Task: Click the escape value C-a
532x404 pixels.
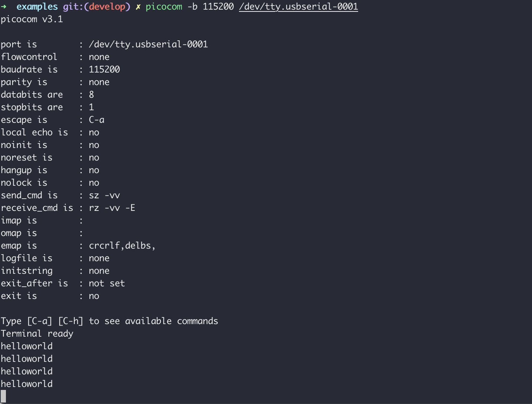Action: [97, 120]
